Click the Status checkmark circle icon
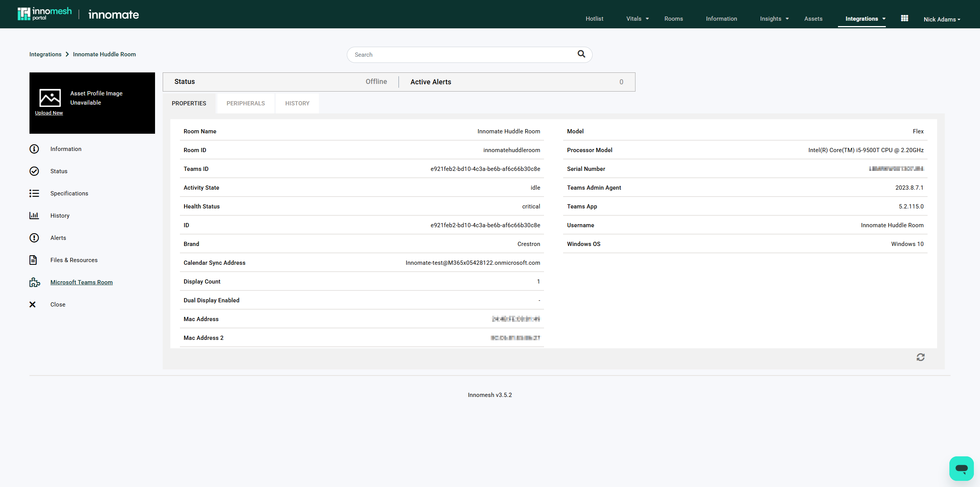Image resolution: width=980 pixels, height=487 pixels. point(34,171)
